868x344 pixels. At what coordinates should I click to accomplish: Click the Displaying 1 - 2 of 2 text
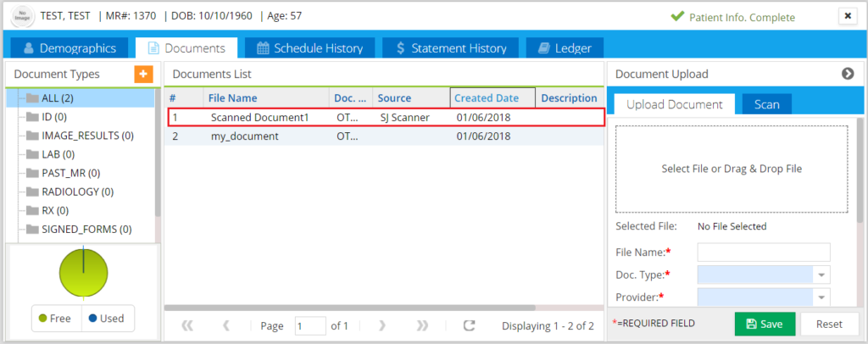click(x=548, y=325)
